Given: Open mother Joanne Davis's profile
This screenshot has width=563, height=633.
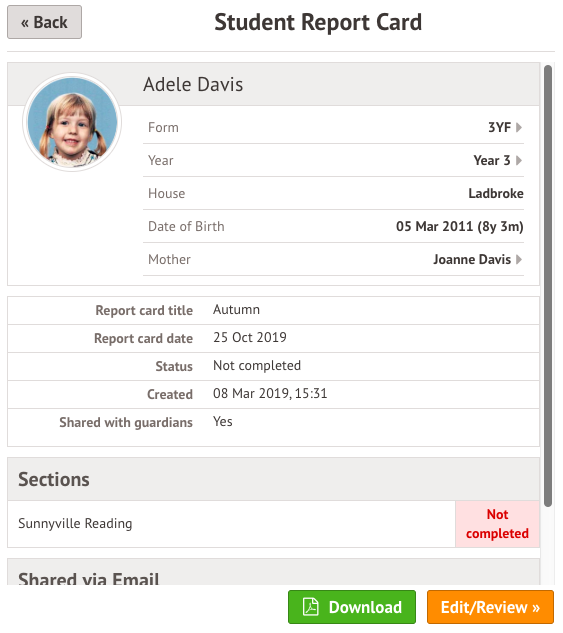Looking at the screenshot, I should point(472,260).
